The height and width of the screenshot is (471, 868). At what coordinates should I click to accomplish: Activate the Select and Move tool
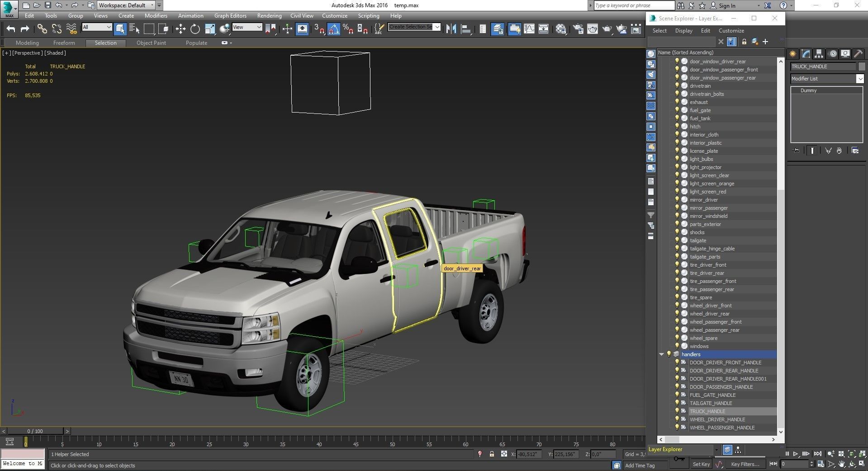[x=180, y=29]
